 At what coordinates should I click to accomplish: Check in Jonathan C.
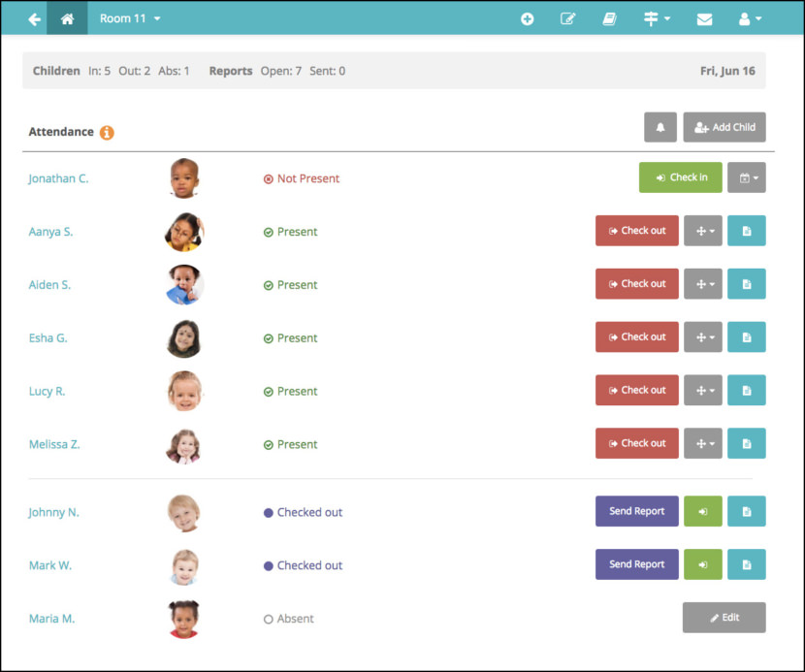(x=680, y=177)
